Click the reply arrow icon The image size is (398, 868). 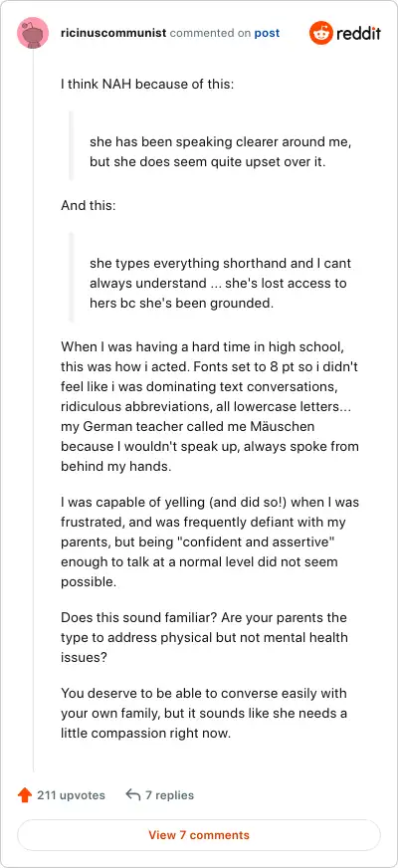point(133,795)
